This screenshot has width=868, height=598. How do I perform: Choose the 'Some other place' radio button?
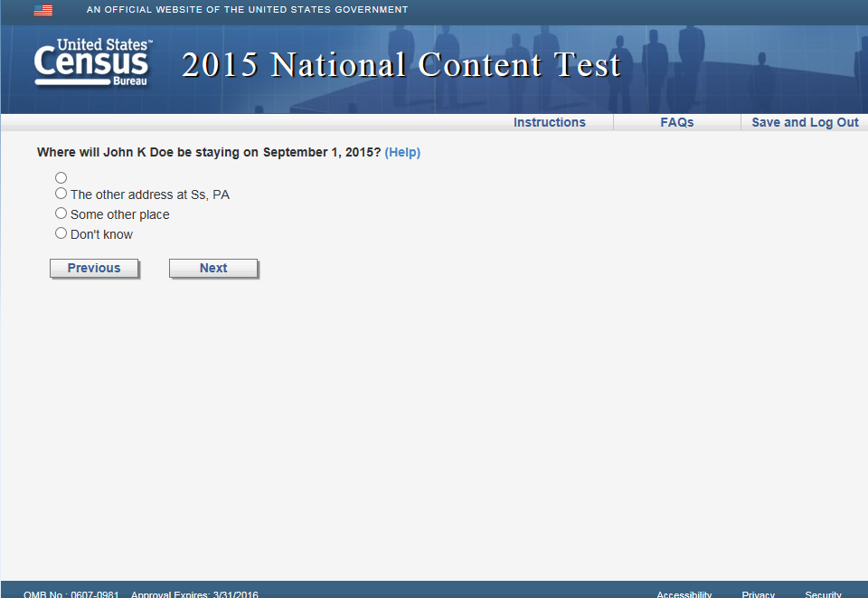point(61,214)
